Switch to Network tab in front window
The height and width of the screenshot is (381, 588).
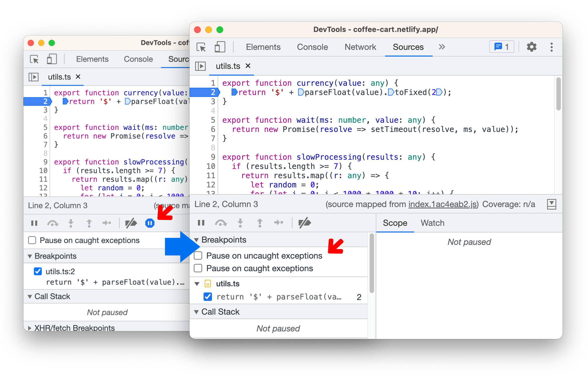pyautogui.click(x=360, y=47)
